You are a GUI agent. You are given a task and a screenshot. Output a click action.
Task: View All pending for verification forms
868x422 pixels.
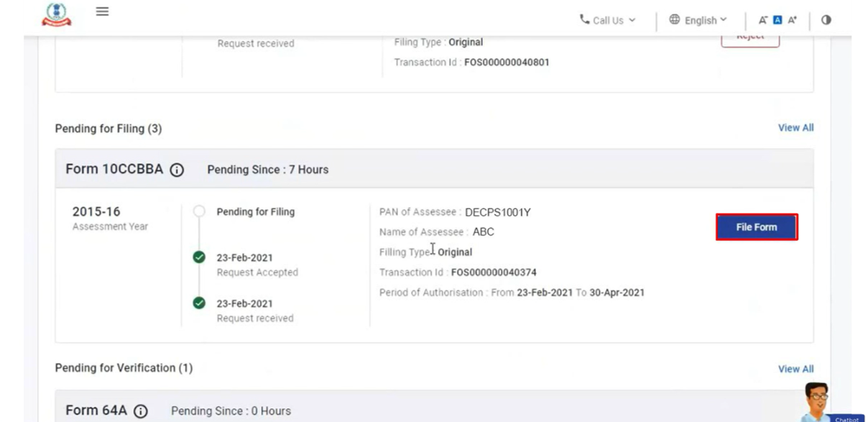[x=795, y=368]
